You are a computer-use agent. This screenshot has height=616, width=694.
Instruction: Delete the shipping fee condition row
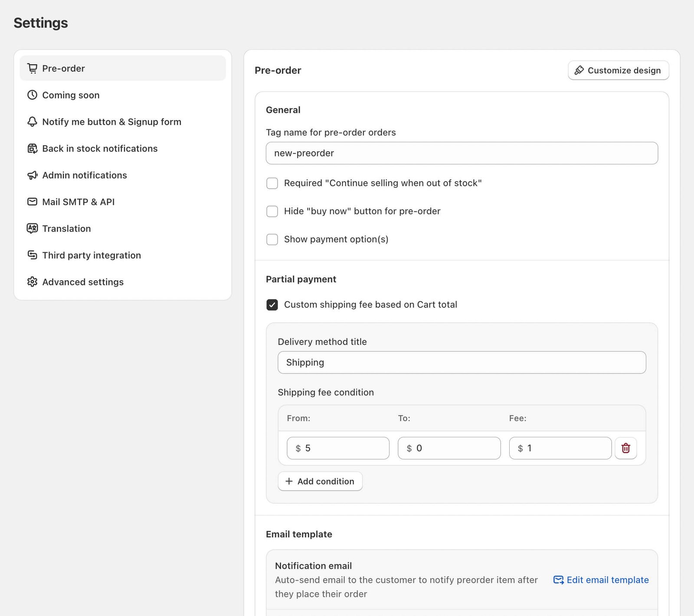(625, 448)
